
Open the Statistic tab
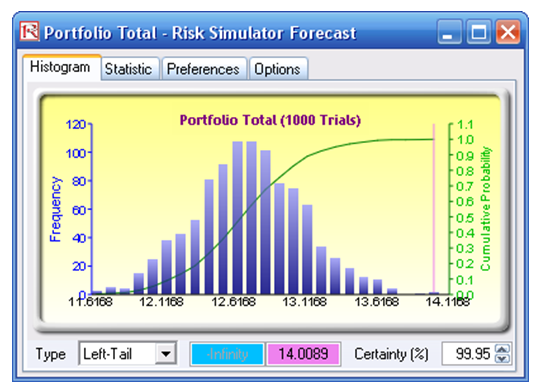pos(129,69)
